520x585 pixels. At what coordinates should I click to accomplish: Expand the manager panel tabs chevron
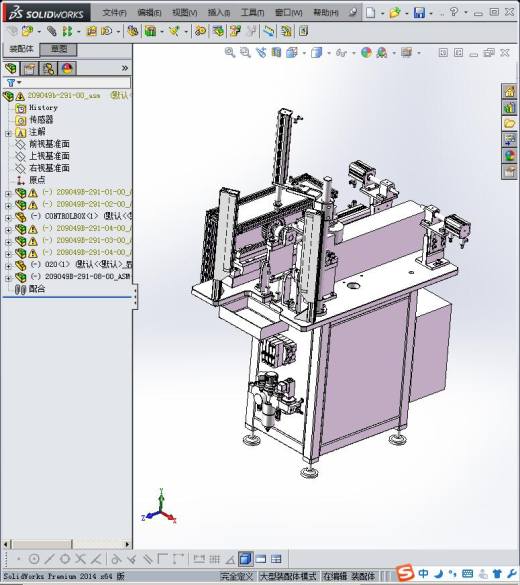125,68
